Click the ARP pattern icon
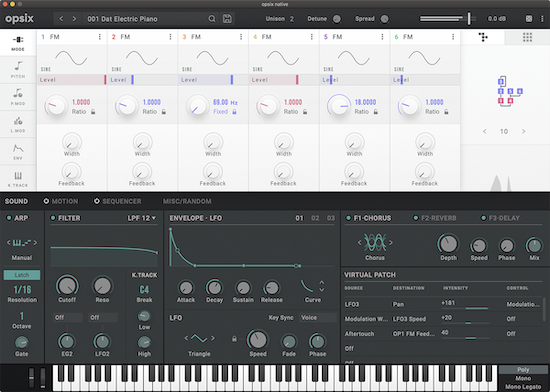Screen dimensions: 550x392 coord(22,243)
